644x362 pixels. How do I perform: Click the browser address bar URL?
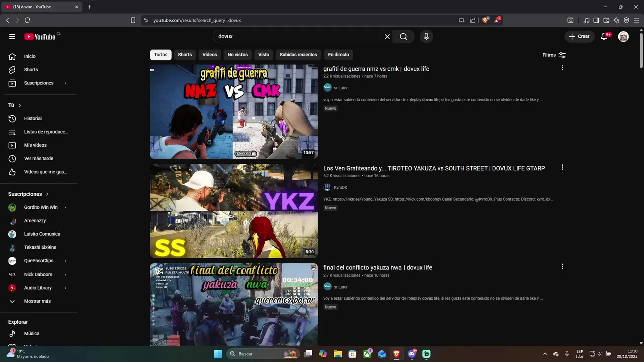(197, 20)
